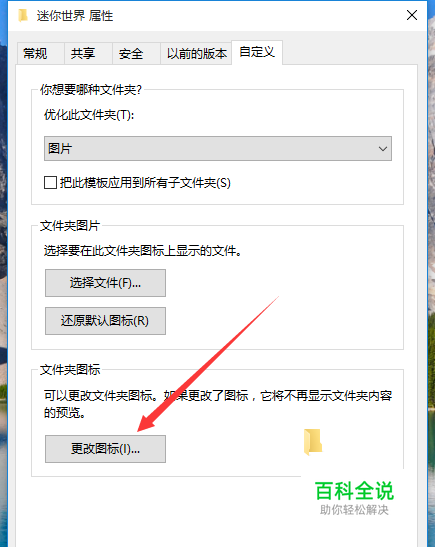Click the 迷你世界 属性 title text
The width and height of the screenshot is (435, 547).
tap(75, 16)
